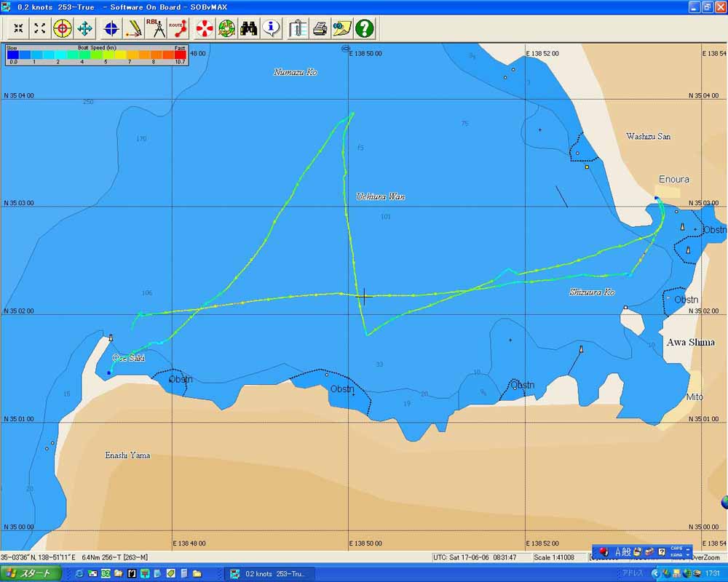
Task: Click the green circular chart icon
Action: point(226,29)
